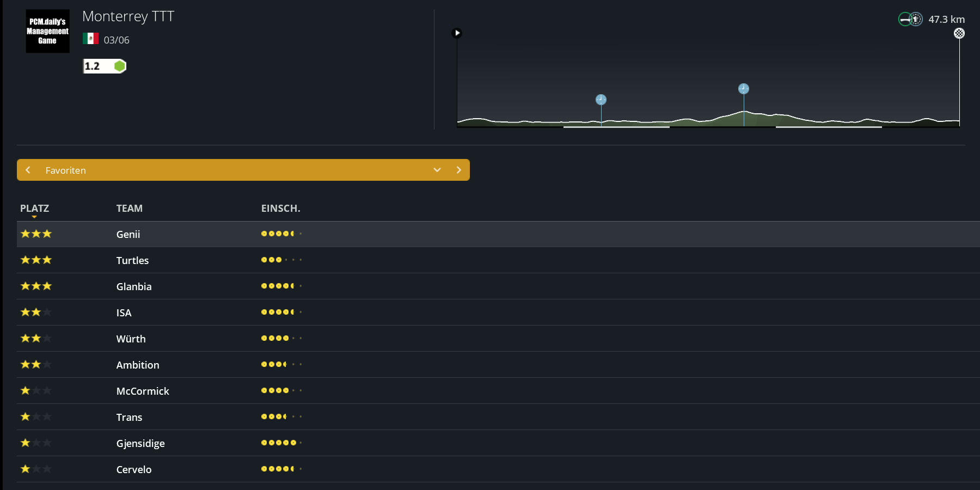
Task: Sort by EINSCH. column header
Action: pos(280,209)
